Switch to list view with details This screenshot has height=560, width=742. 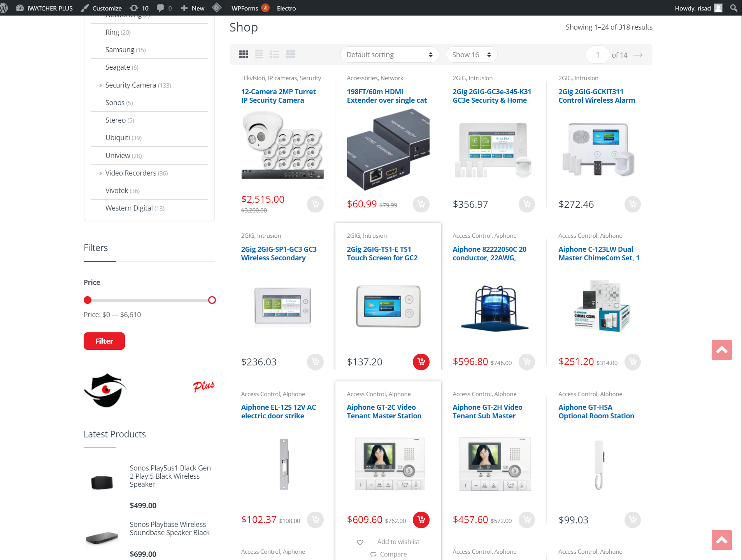point(275,54)
